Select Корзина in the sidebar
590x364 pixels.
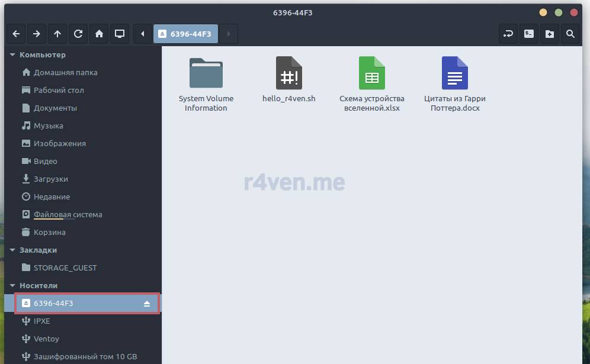tap(49, 232)
